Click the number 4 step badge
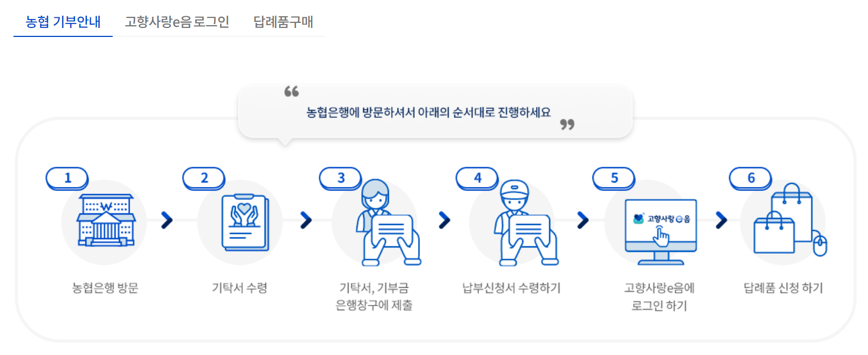 click(477, 178)
